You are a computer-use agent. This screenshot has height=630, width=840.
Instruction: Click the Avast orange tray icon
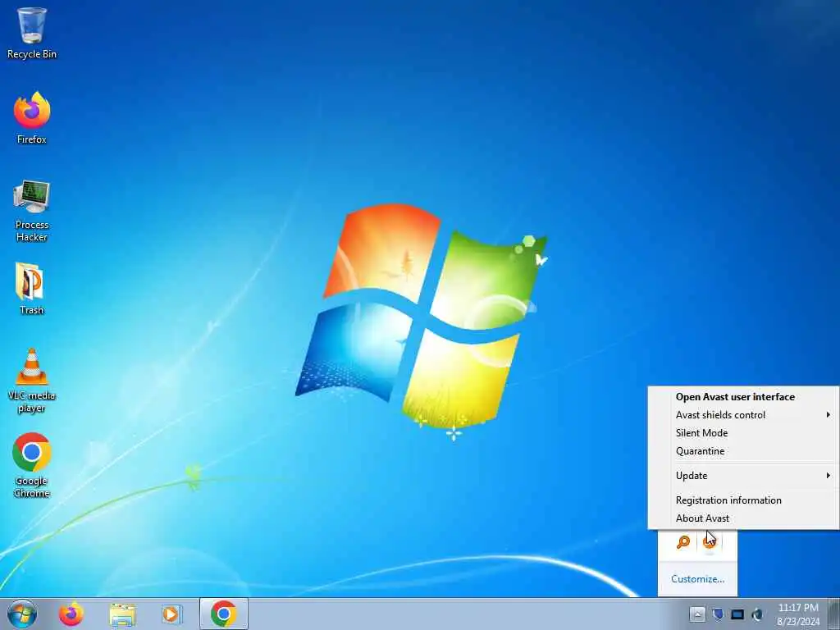(710, 542)
